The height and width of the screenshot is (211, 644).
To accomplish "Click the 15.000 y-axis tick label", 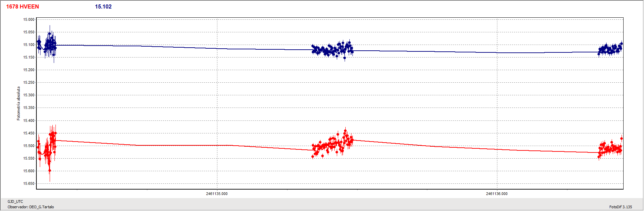I will [29, 19].
